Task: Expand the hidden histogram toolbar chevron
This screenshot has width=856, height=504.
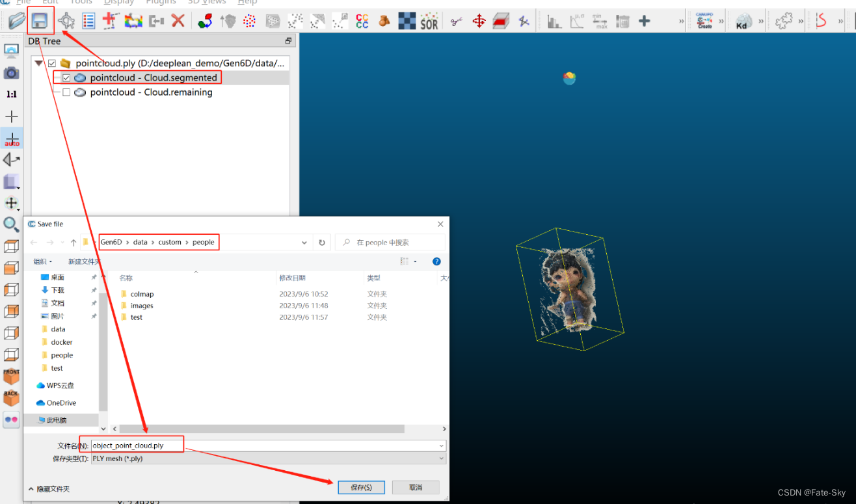Action: point(681,21)
